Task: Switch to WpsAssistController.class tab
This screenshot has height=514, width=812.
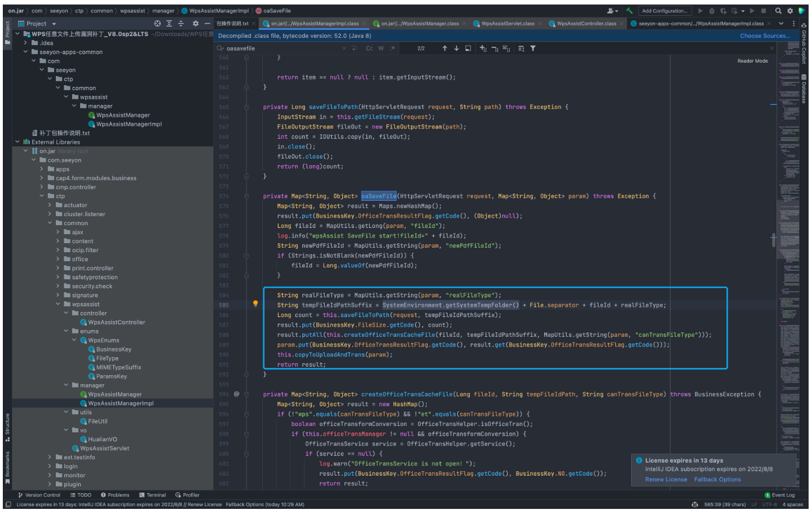Action: [586, 24]
